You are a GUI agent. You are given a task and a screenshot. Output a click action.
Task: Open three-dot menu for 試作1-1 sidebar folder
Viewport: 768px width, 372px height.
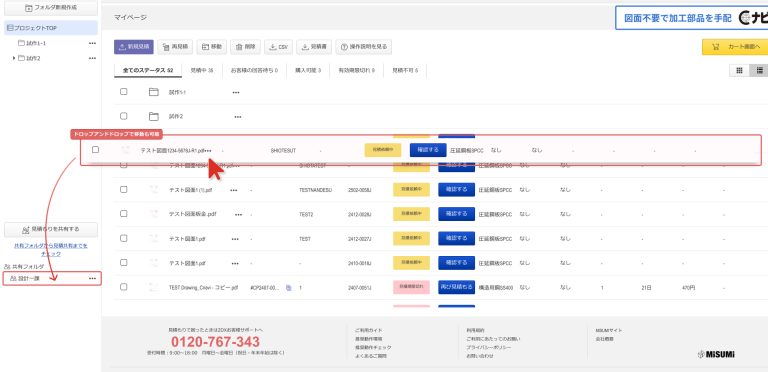pyautogui.click(x=92, y=44)
